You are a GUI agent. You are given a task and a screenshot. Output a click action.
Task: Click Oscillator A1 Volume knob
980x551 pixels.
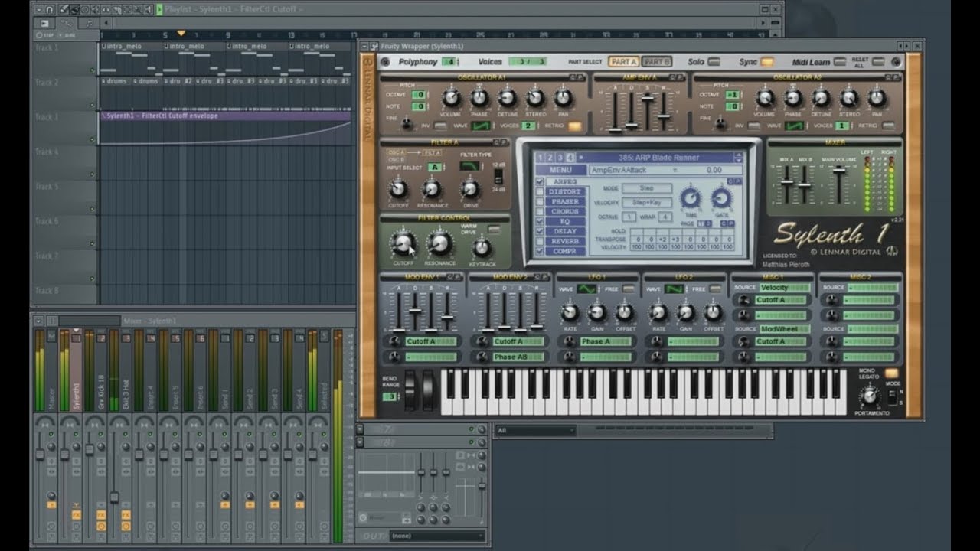click(x=452, y=98)
